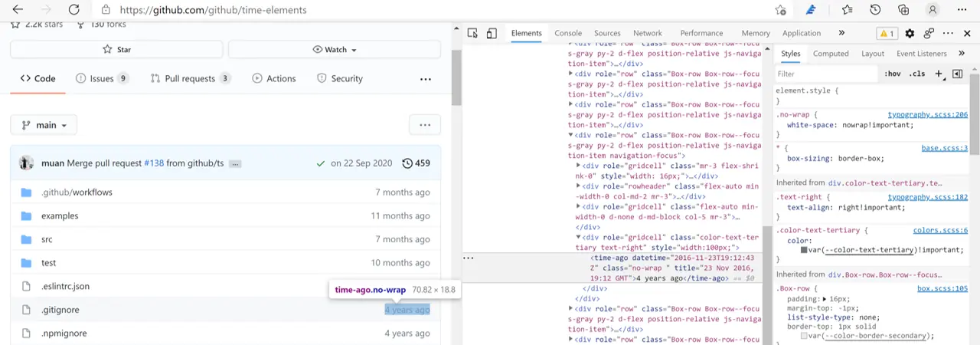980x345 pixels.
Task: Click the yellow warning count badge in DevTools
Action: (887, 34)
